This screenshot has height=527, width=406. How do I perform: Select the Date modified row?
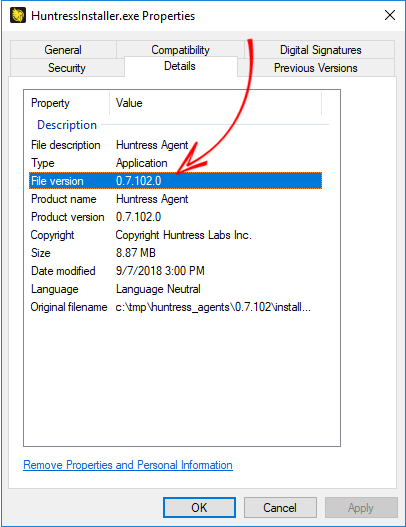pyautogui.click(x=175, y=271)
